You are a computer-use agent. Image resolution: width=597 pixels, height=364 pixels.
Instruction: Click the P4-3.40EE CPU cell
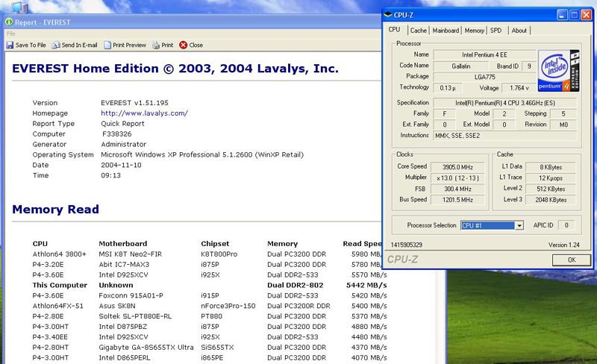50,337
